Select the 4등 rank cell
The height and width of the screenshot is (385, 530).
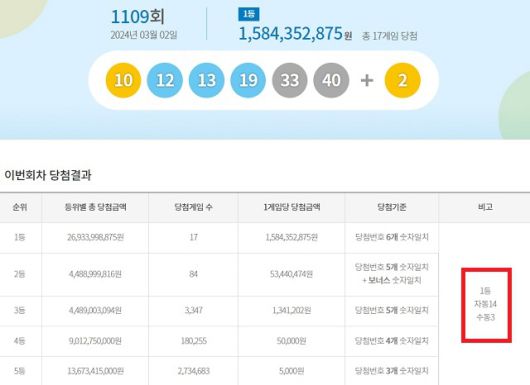click(20, 341)
